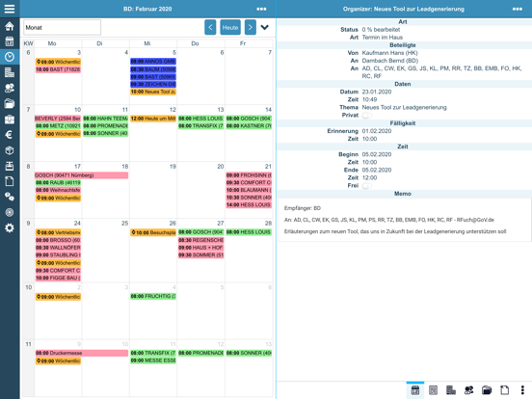The width and height of the screenshot is (532, 399).
Task: Open the 10:00 Neues Tool event on Feb 5
Action: point(153,92)
